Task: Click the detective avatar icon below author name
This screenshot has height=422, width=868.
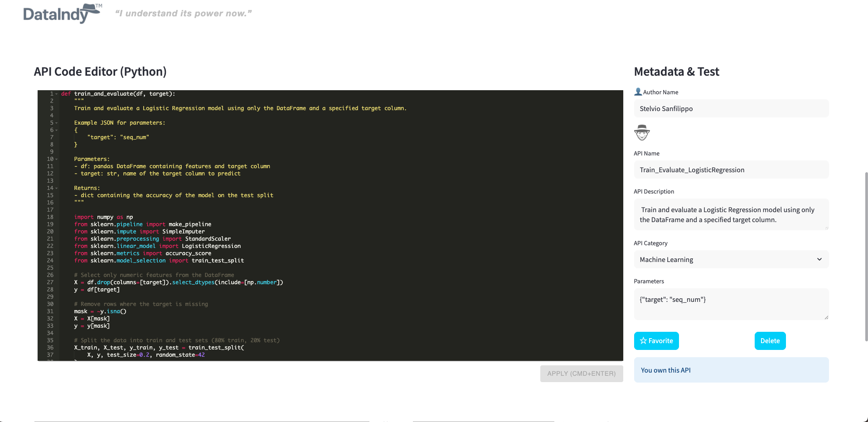Action: pos(642,133)
